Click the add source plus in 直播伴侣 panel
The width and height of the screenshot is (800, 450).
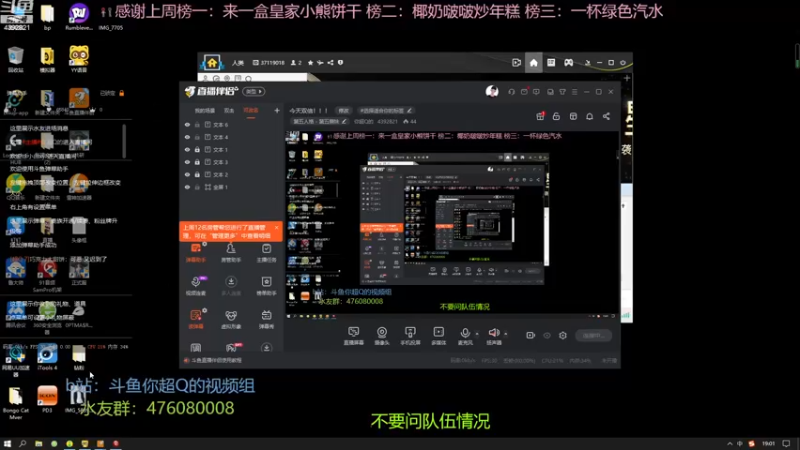277,110
